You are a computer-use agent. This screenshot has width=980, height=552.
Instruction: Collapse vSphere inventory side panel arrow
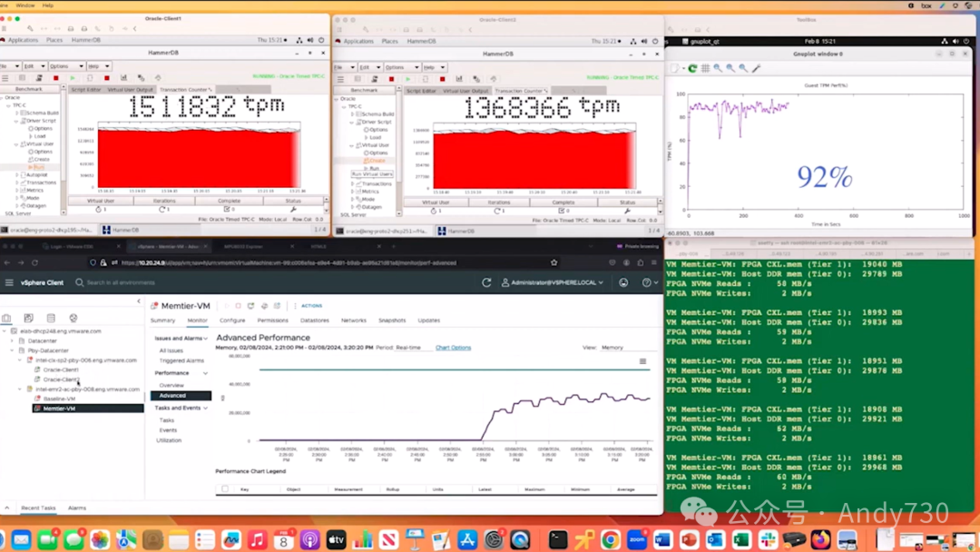click(139, 301)
